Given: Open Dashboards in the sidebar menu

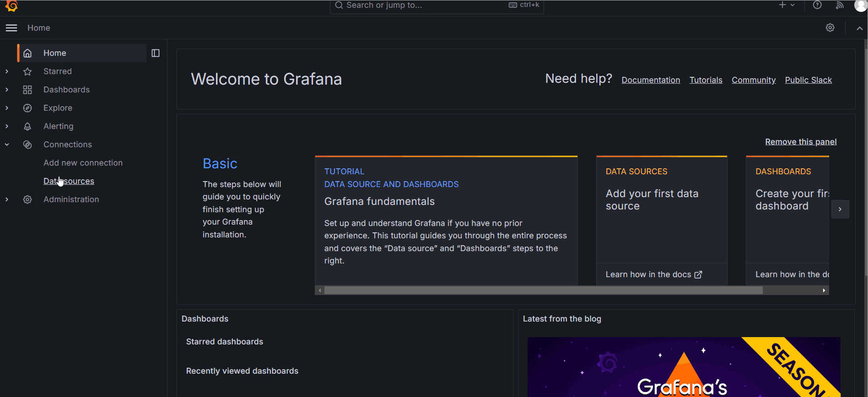Looking at the screenshot, I should coord(66,90).
